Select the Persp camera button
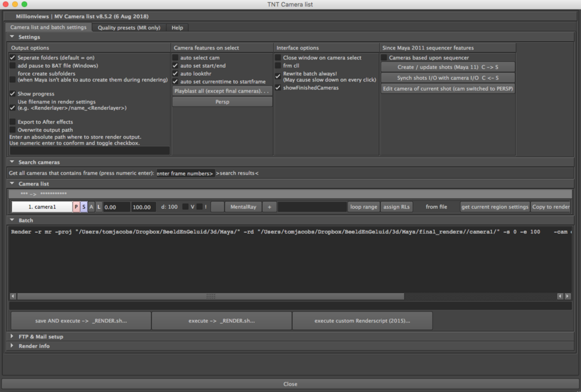This screenshot has height=392, width=581. click(222, 101)
